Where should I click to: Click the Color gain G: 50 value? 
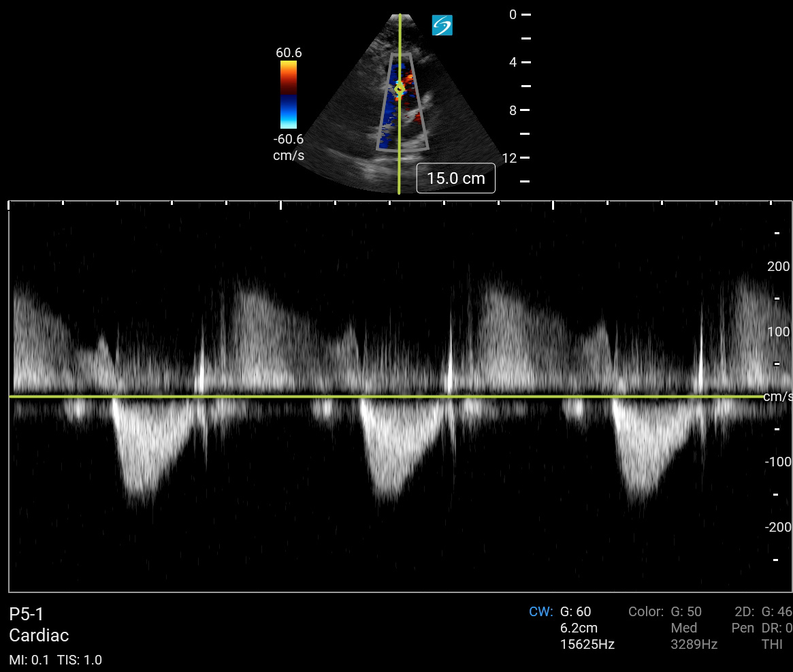[686, 611]
